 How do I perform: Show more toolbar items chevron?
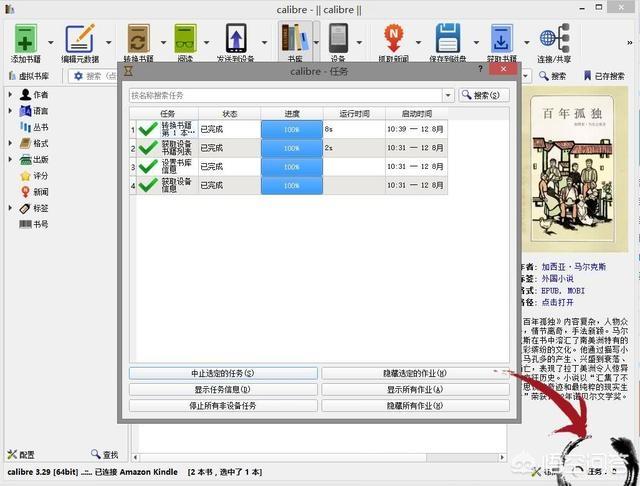(629, 42)
